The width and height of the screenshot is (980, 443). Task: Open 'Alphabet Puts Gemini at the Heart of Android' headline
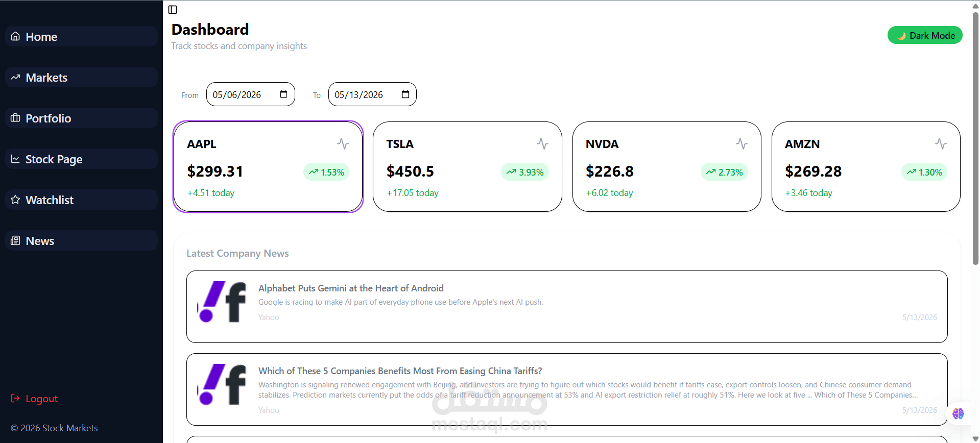[351, 288]
